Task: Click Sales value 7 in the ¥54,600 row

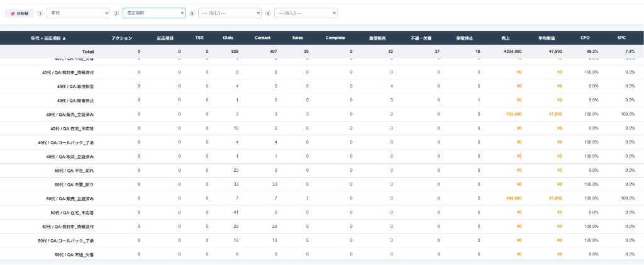Action: click(307, 198)
